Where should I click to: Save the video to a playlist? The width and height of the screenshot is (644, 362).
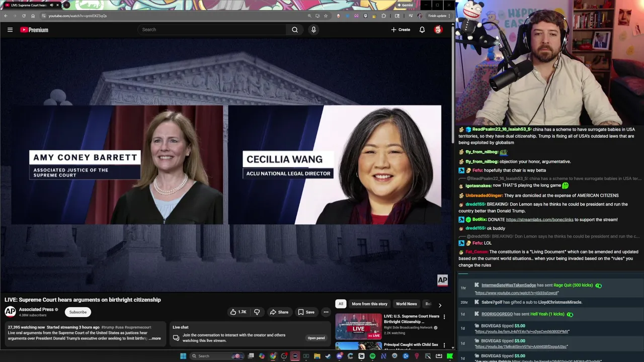[x=306, y=312]
